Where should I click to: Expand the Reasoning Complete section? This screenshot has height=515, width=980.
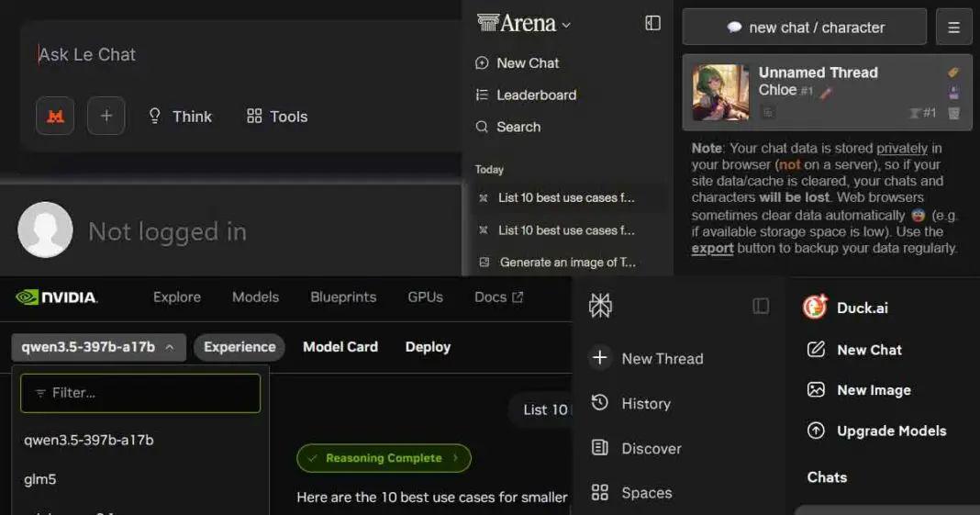(x=384, y=458)
